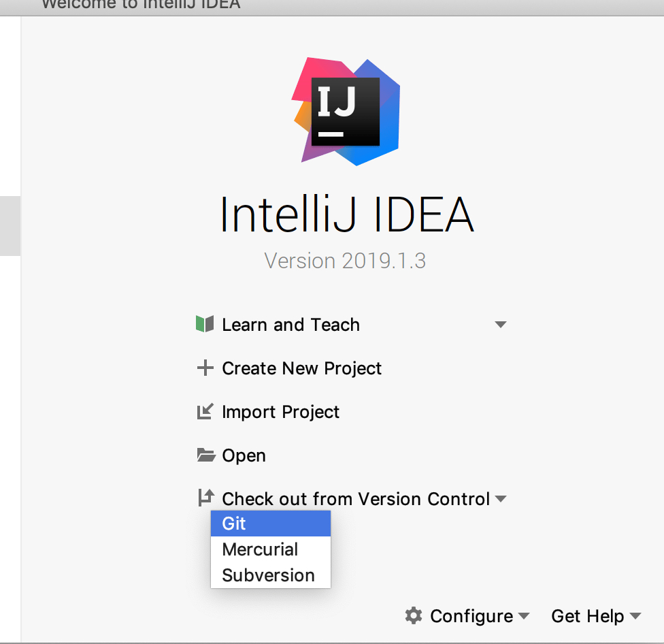Open the Get Help dropdown arrow
Viewport: 664px width, 644px height.
click(x=635, y=616)
